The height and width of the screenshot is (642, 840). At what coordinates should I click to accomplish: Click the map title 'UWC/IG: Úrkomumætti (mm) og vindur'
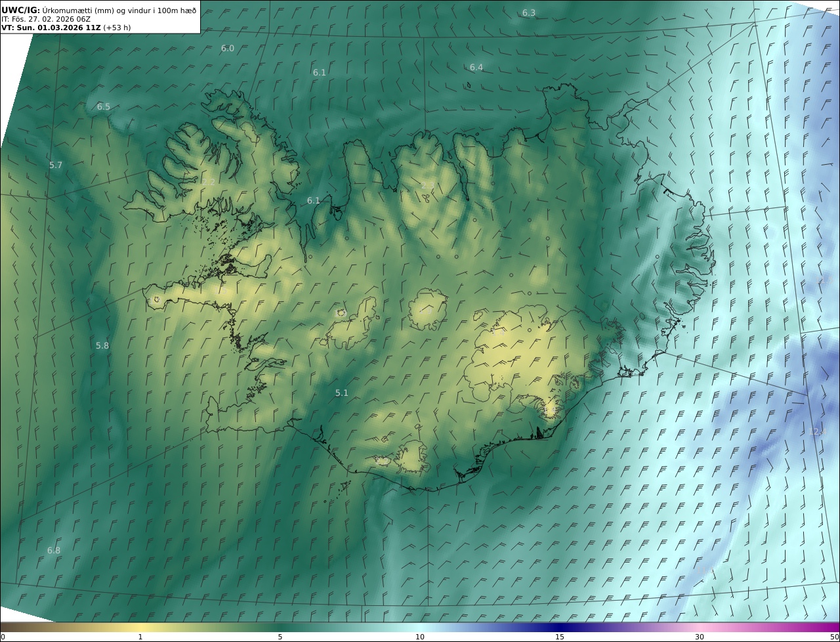click(x=99, y=10)
